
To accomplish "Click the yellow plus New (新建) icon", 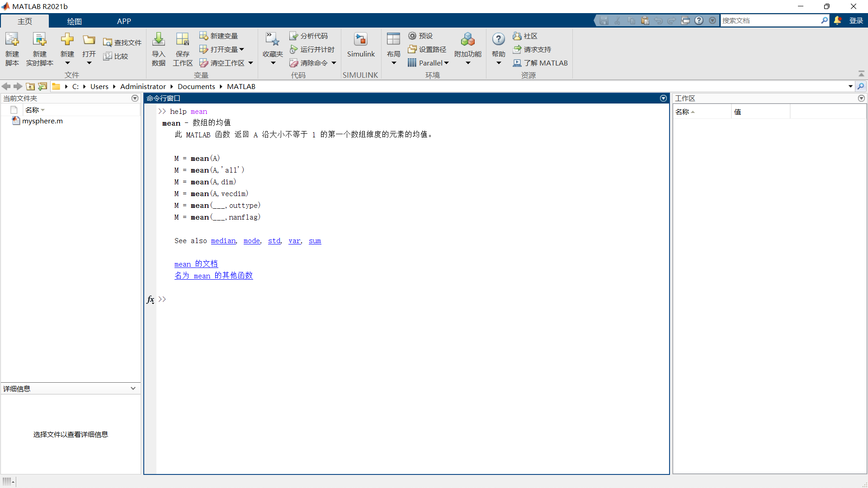I will 67,39.
